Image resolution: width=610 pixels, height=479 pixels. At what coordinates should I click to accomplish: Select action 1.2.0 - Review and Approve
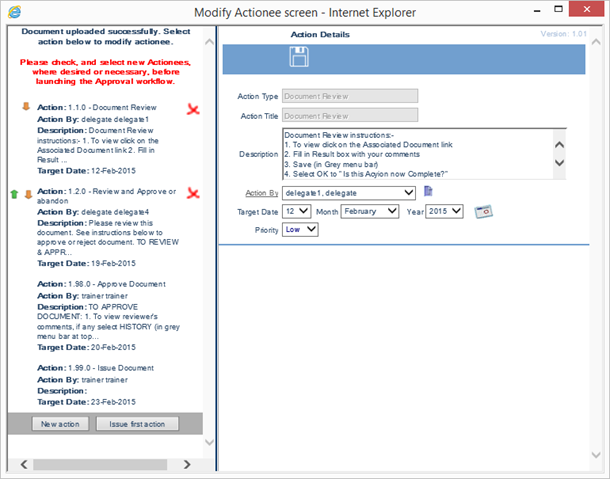coord(107,196)
